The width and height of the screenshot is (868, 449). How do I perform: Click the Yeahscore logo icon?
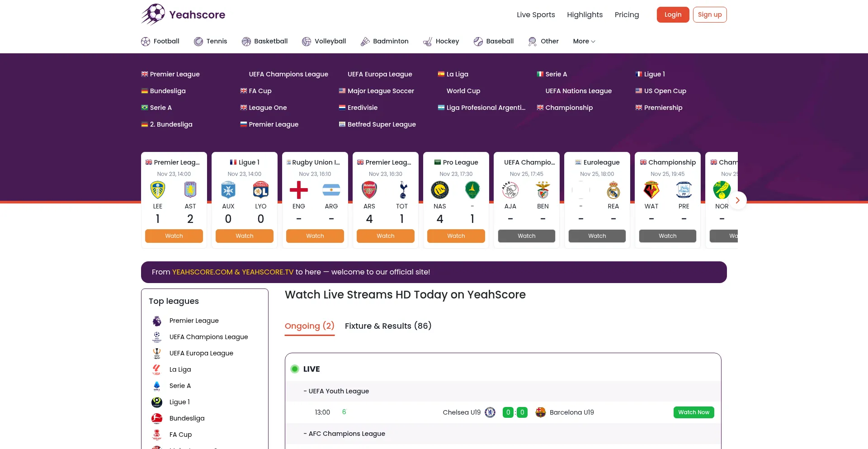coord(153,14)
